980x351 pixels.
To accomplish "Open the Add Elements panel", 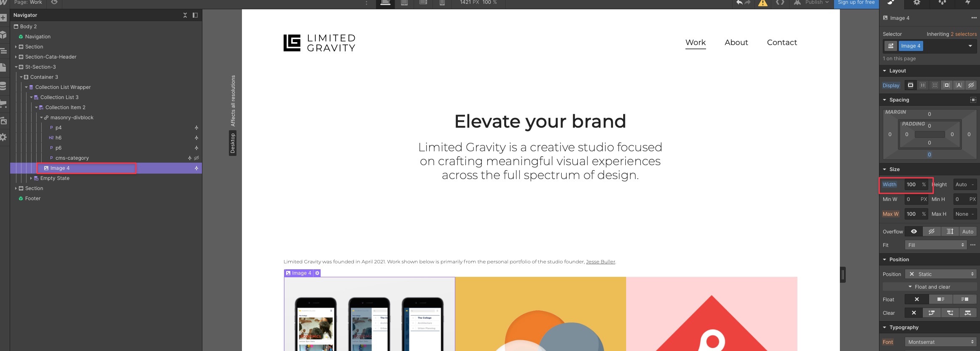I will [3, 18].
